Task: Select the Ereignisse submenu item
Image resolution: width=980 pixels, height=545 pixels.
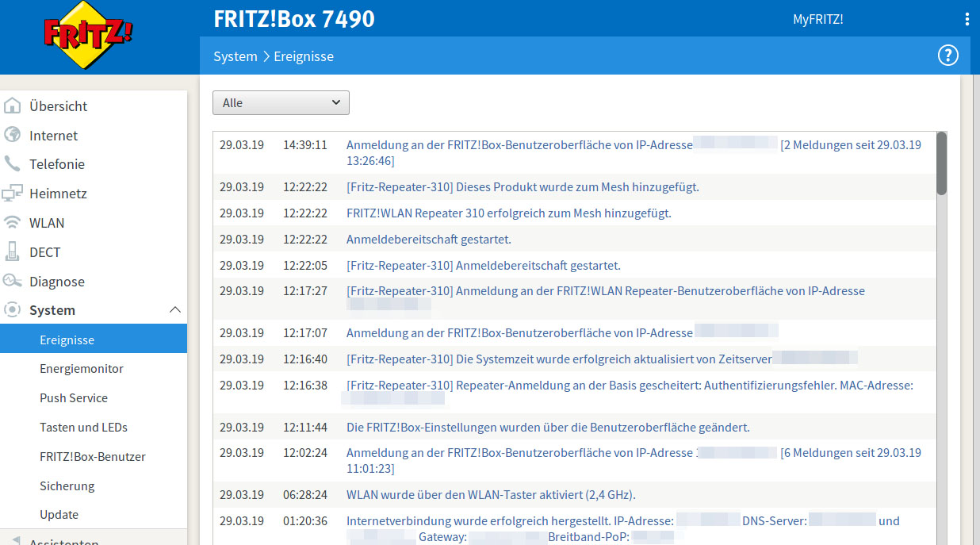Action: click(94, 340)
